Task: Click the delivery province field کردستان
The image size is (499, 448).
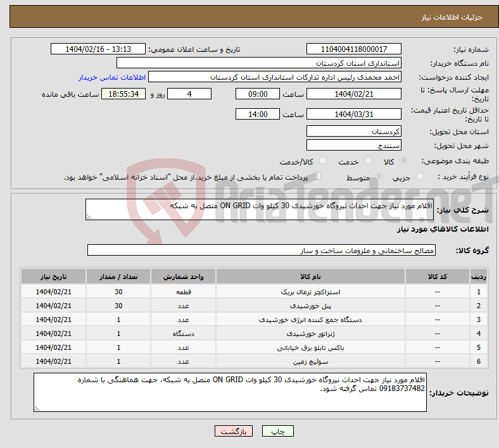Action: 353,131
